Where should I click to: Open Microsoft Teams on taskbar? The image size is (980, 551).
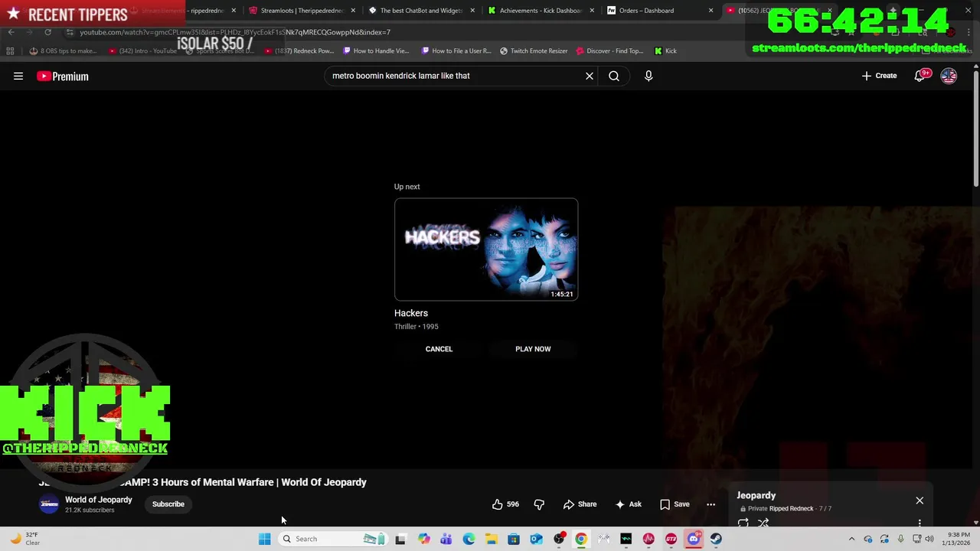[446, 539]
